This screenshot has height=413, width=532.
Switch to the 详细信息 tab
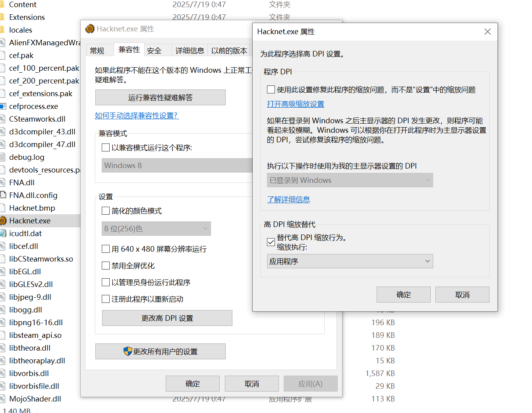190,50
